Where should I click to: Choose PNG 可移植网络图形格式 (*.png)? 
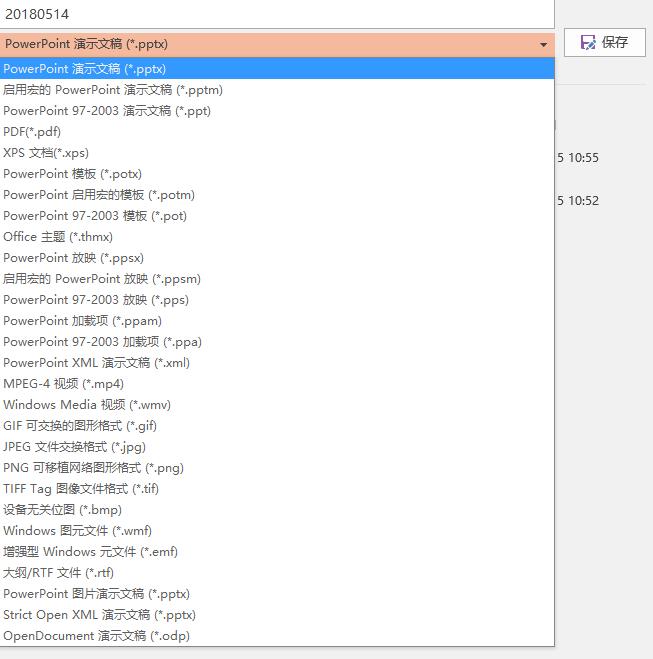[277, 468]
